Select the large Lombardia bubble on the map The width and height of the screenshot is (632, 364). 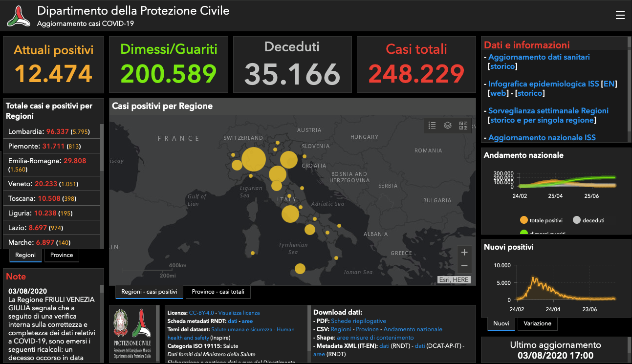coord(254,159)
